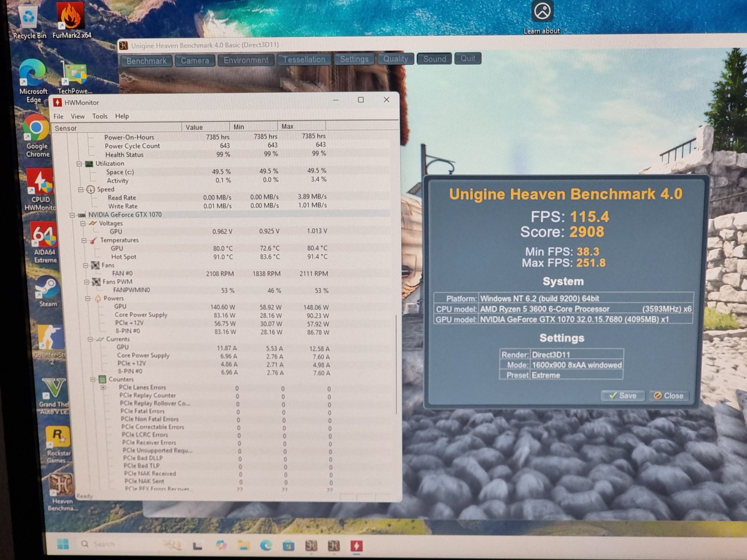Image resolution: width=747 pixels, height=560 pixels.
Task: Collapse the Temperatures tree node
Action: coord(84,240)
